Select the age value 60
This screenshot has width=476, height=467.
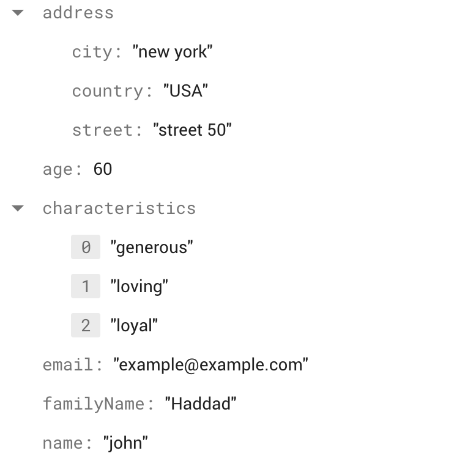click(x=103, y=169)
